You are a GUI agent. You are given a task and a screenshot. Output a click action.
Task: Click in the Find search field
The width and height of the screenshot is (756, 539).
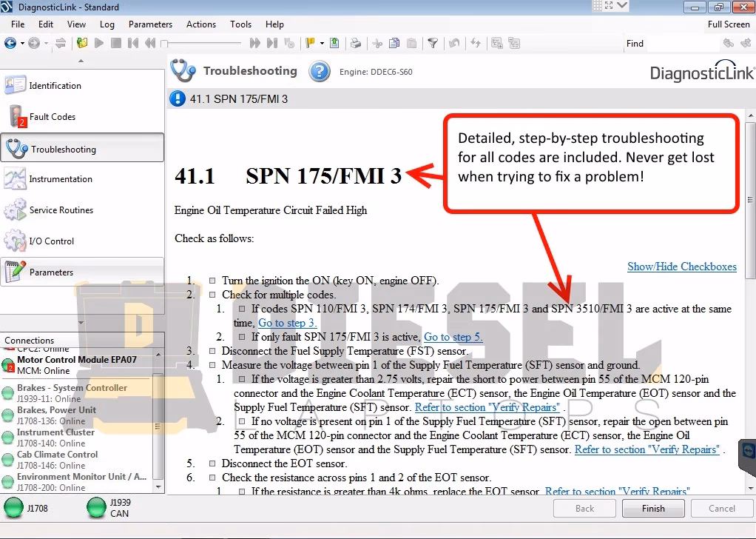click(681, 44)
